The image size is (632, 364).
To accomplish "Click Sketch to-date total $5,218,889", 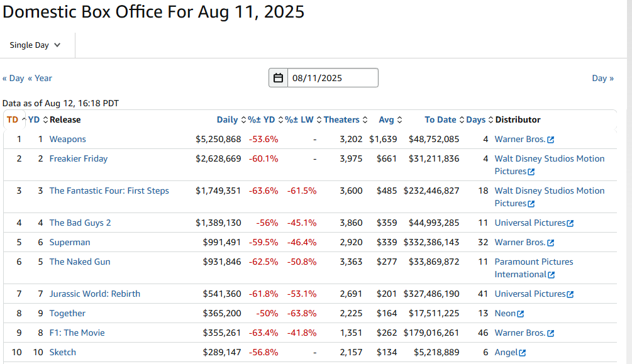I will point(436,352).
